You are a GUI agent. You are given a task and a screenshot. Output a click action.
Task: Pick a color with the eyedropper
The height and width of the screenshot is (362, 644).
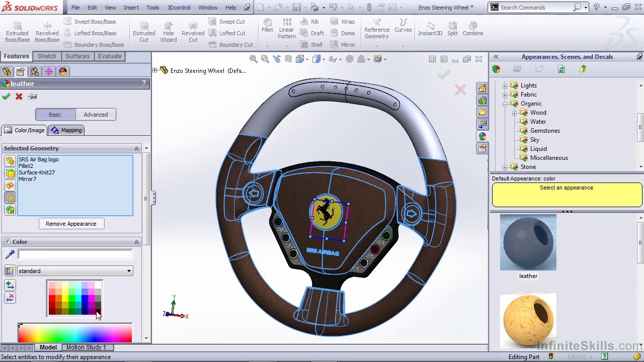click(10, 255)
